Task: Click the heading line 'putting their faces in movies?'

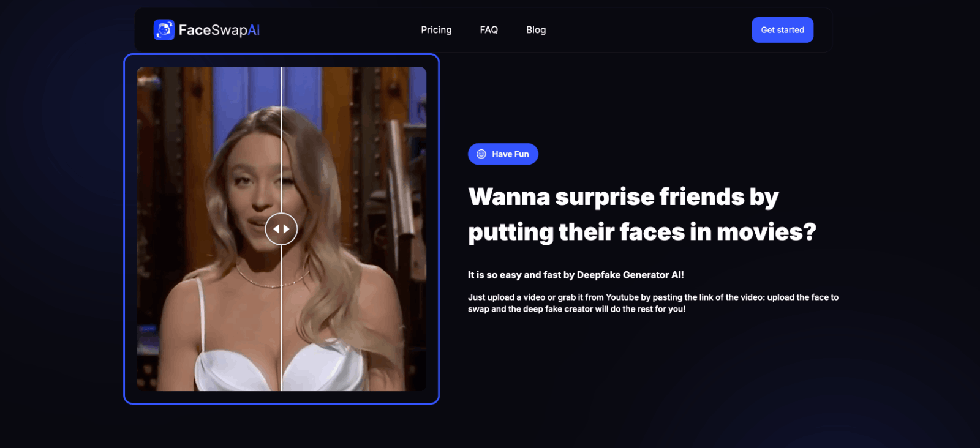Action: pyautogui.click(x=642, y=233)
